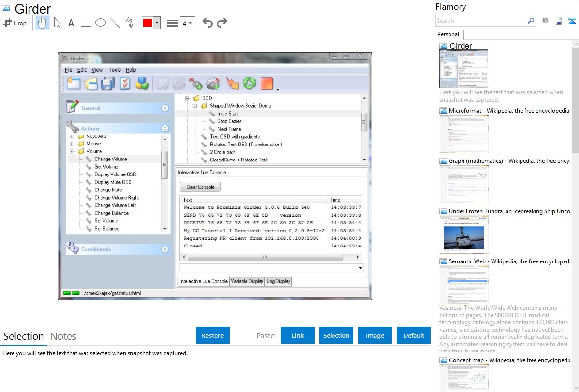Select the Crop tool

pos(15,23)
